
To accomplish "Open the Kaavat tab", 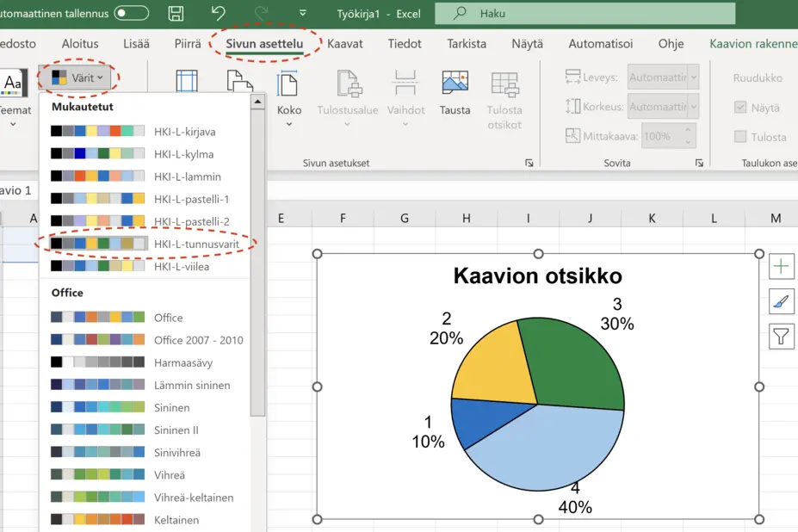I will point(345,44).
